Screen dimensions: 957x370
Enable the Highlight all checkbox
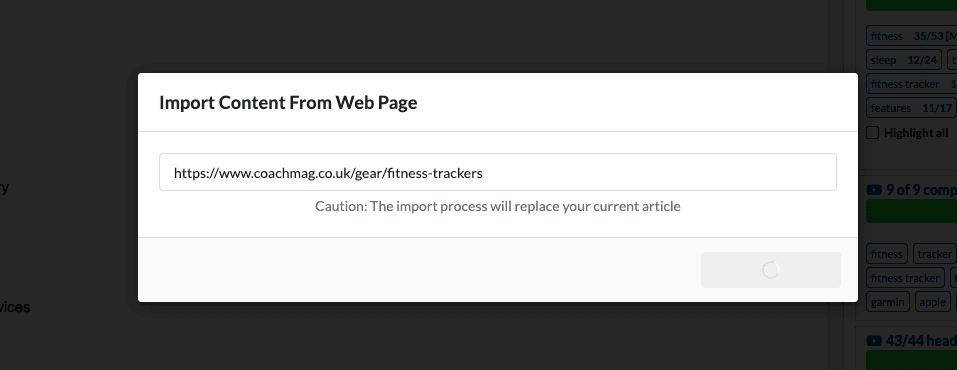tap(873, 132)
